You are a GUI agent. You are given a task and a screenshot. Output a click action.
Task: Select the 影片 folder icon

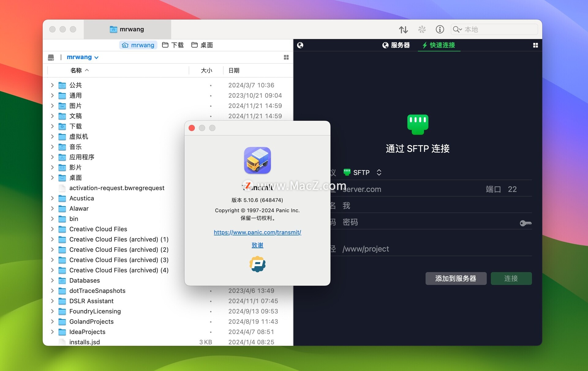62,167
